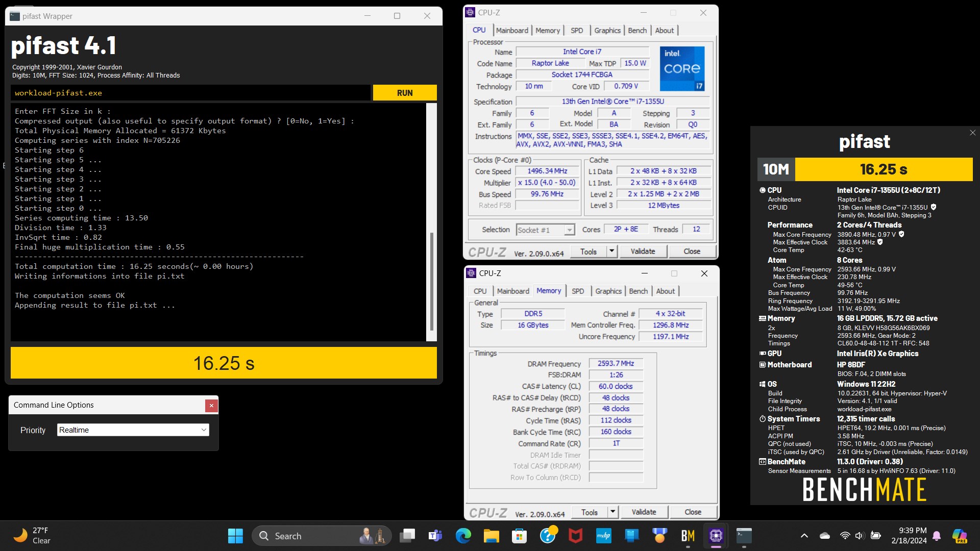Open Microsoft Edge from taskbar
This screenshot has height=551, width=980.
click(463, 536)
